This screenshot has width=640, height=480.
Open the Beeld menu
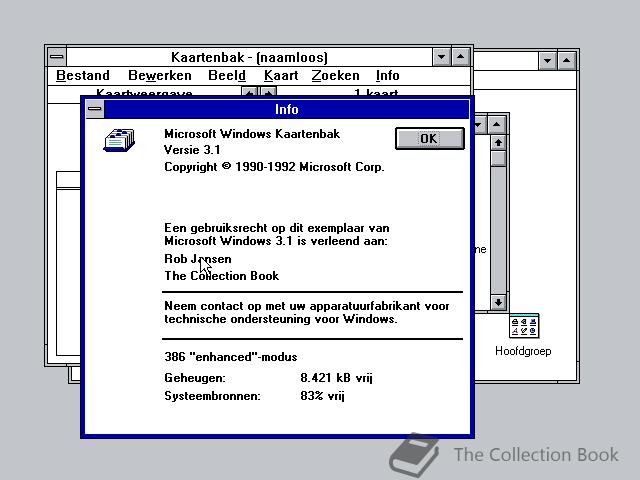227,76
